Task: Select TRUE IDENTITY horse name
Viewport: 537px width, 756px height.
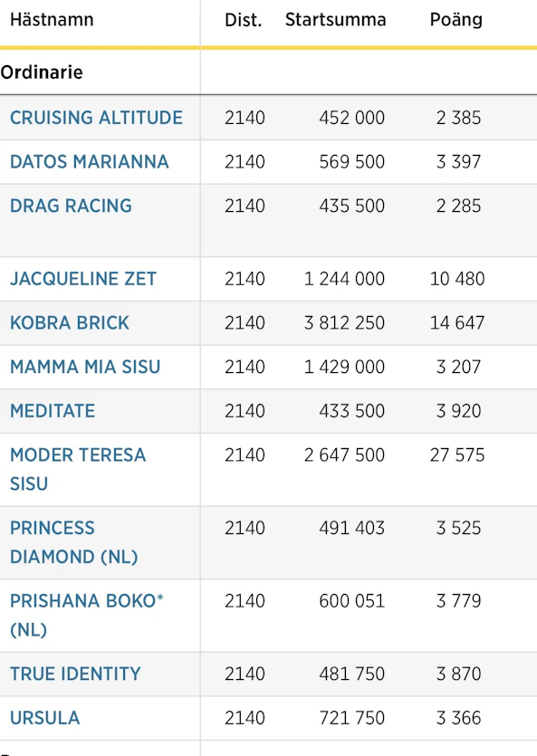Action: pos(75,674)
